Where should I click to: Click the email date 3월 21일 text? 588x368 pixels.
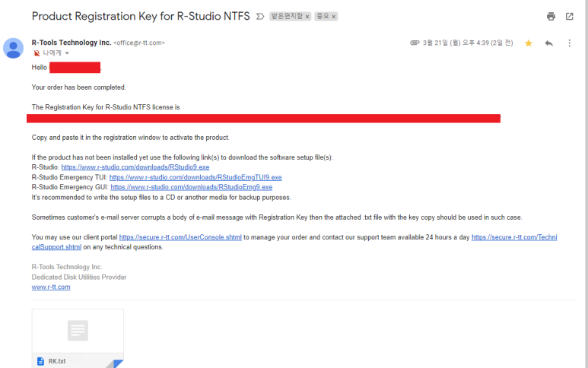(x=468, y=43)
